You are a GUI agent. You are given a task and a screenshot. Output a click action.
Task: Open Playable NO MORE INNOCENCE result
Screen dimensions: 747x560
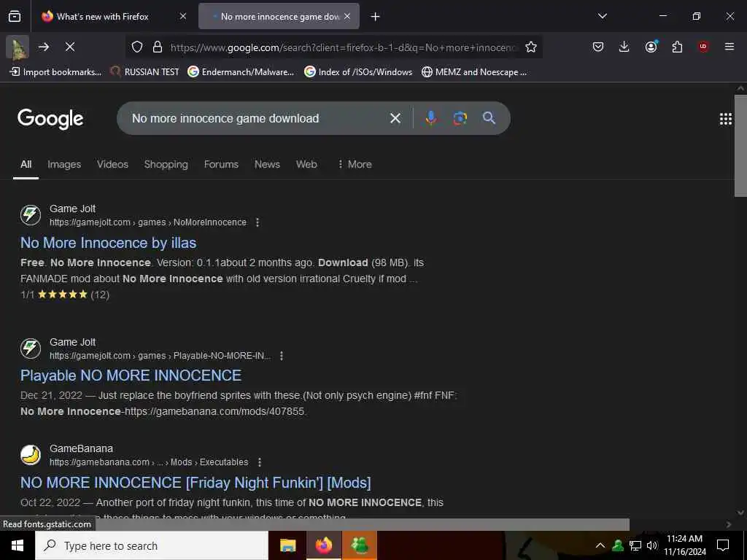[131, 376]
